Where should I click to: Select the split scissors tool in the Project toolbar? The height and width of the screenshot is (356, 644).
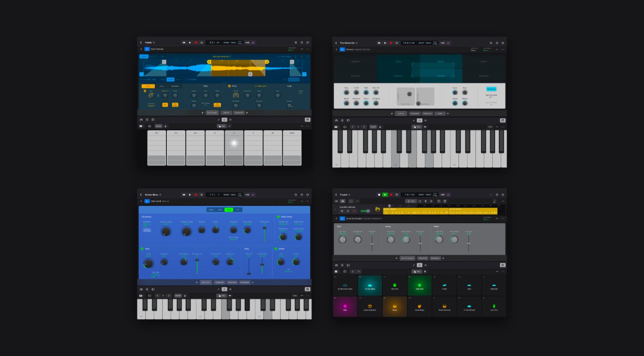425,201
